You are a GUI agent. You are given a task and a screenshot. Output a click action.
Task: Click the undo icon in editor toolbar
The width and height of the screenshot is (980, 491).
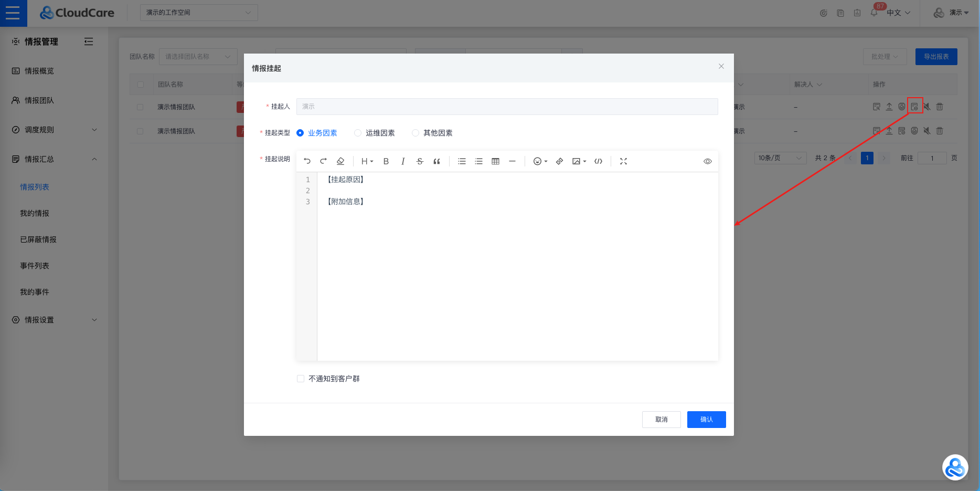coord(307,161)
